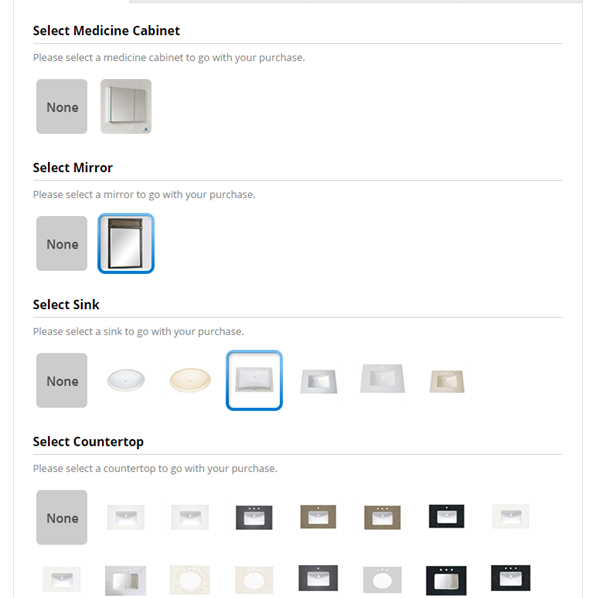Select the white sink top beside highlighted sink
Viewport: 599px width, 598px height.
coord(318,380)
